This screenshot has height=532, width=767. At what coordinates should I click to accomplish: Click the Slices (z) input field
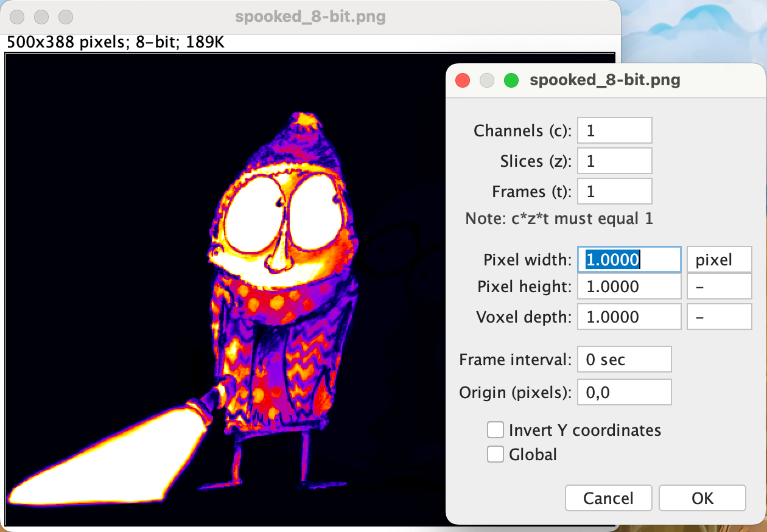pos(614,161)
